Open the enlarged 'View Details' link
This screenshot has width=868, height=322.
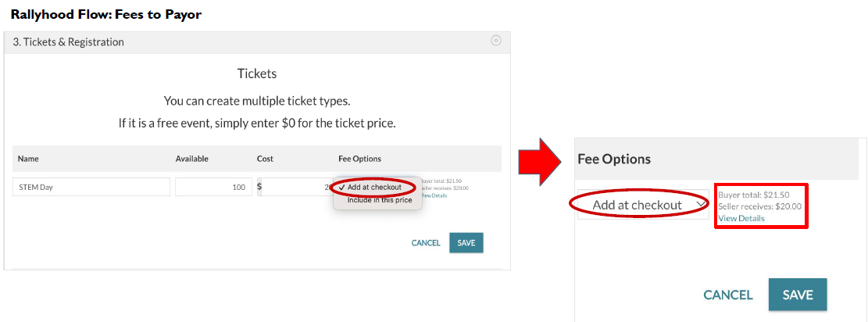coord(741,218)
